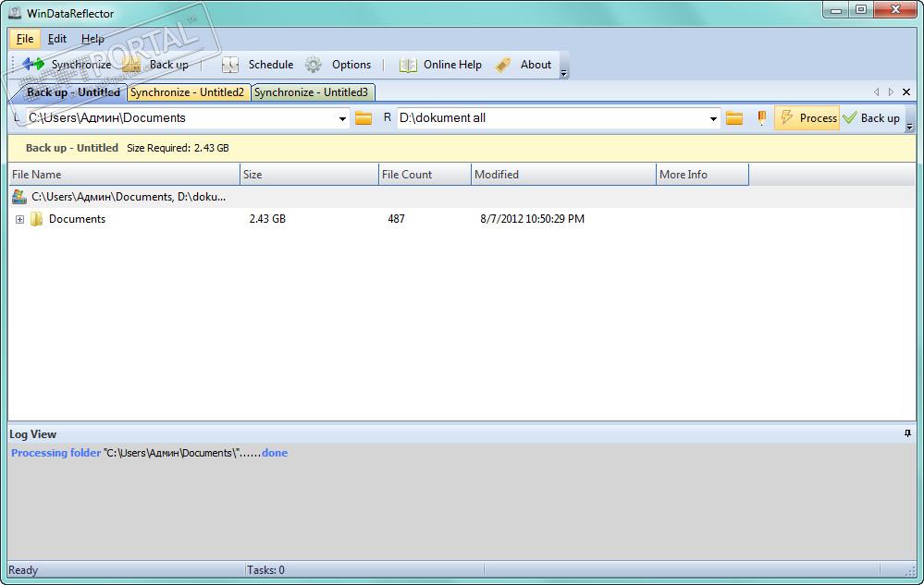Sort by Modified column header
The width and height of the screenshot is (924, 585).
pos(563,175)
